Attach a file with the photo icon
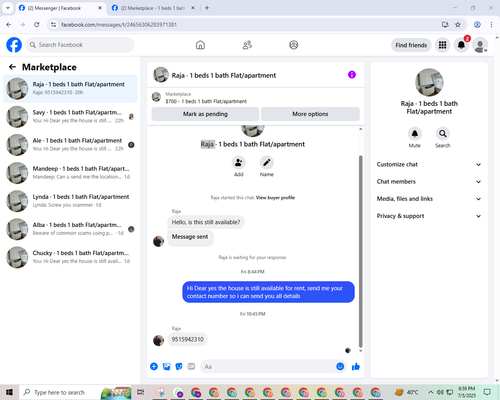Image resolution: width=500 pixels, height=400 pixels. 166,367
